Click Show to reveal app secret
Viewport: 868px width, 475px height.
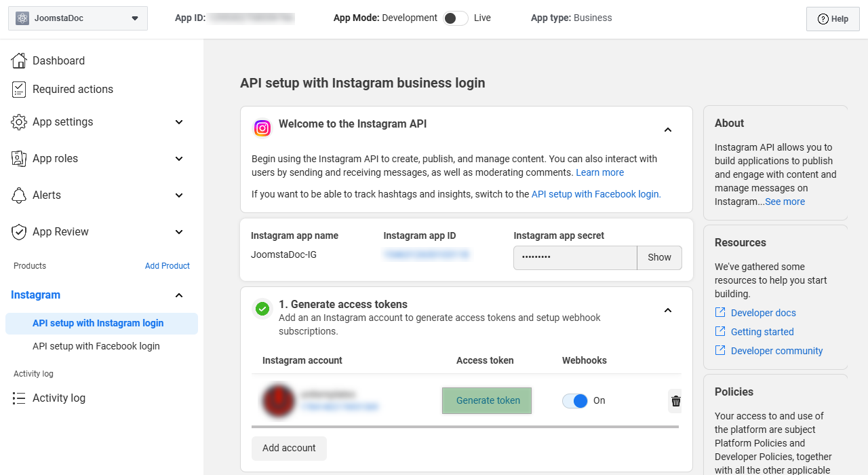(x=659, y=258)
